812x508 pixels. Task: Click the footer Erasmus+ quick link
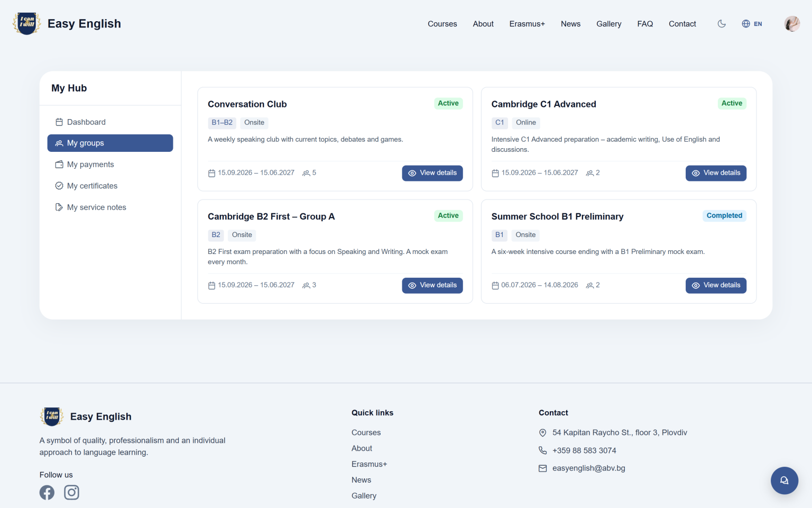tap(369, 465)
